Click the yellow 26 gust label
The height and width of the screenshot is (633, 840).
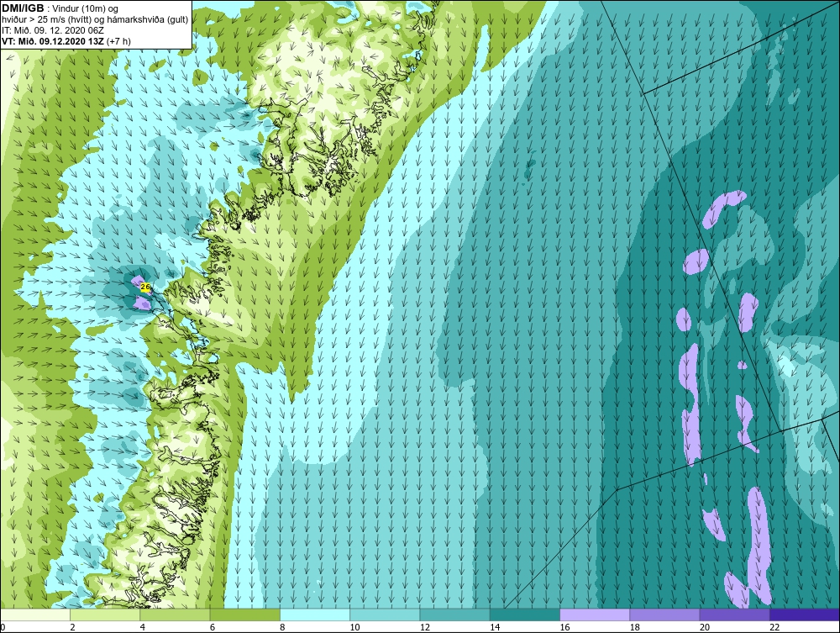coord(145,287)
